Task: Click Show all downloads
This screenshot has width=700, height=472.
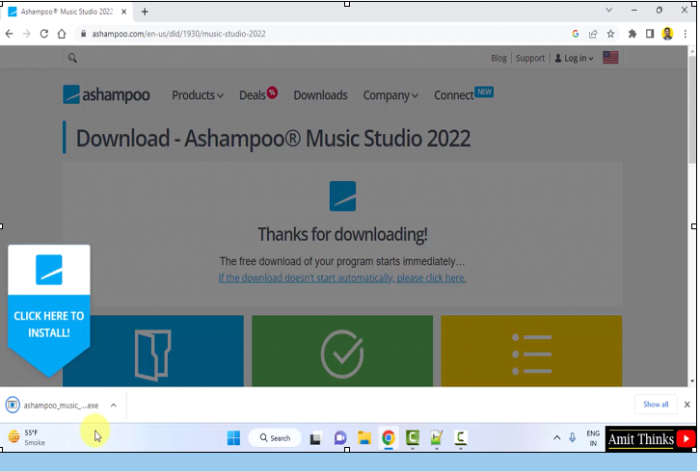Action: (x=656, y=405)
